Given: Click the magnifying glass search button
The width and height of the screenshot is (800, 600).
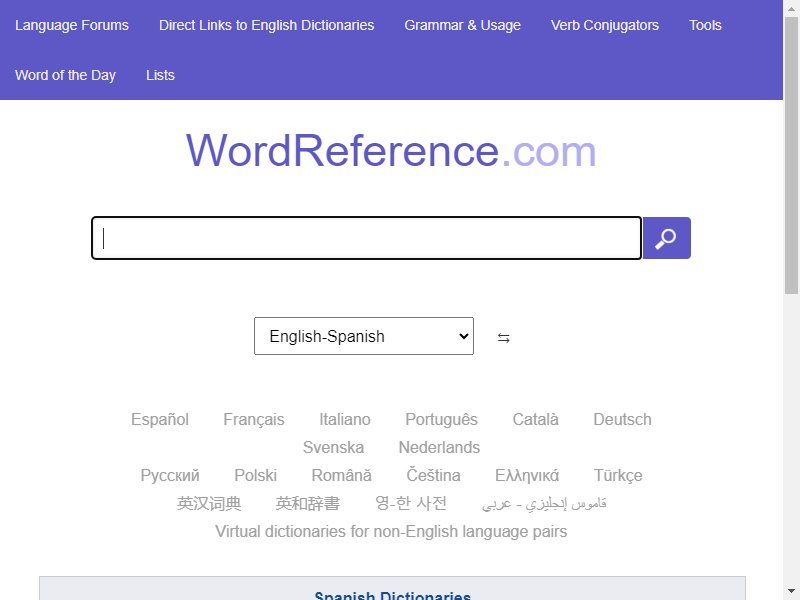Looking at the screenshot, I should pos(666,238).
